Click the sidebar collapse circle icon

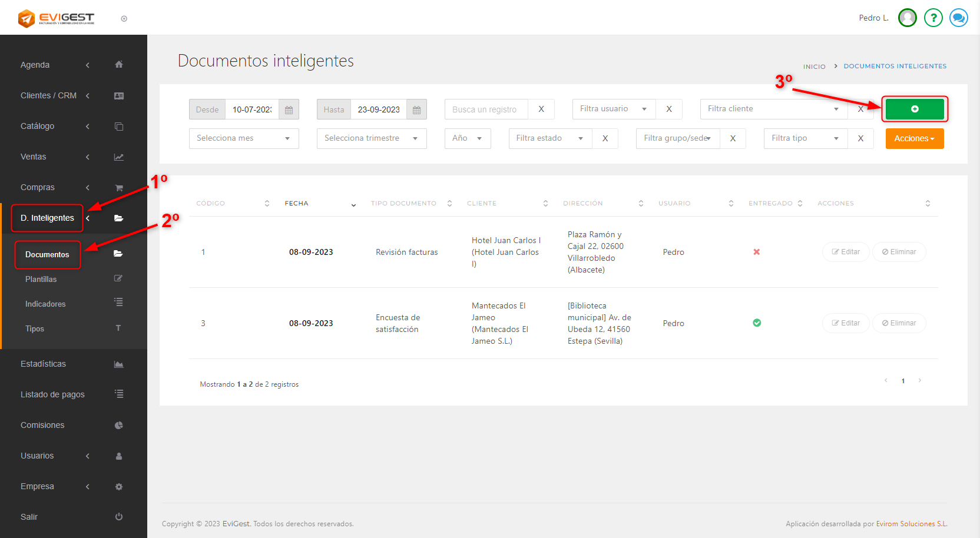(124, 19)
